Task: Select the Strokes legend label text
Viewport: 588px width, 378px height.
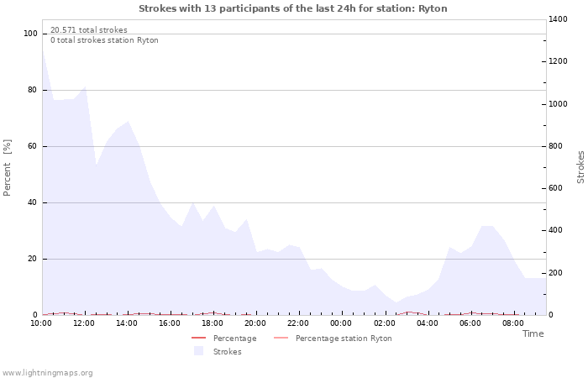Action: [227, 352]
